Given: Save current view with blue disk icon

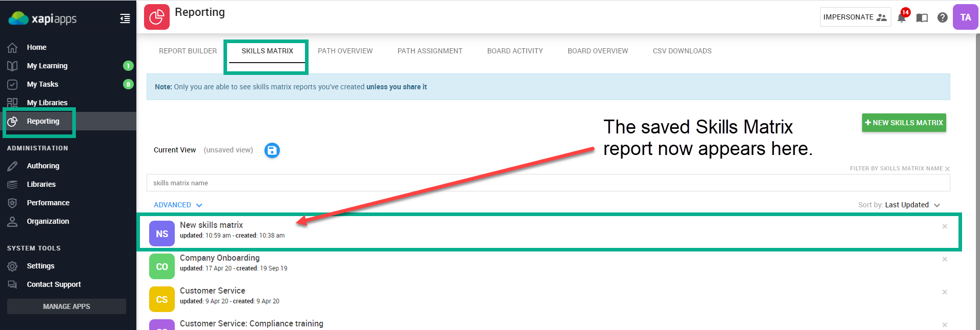Looking at the screenshot, I should tap(272, 150).
